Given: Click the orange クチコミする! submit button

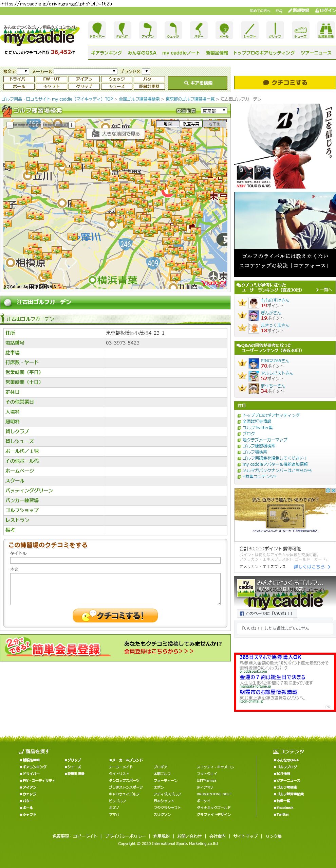Looking at the screenshot, I should 115,615.
